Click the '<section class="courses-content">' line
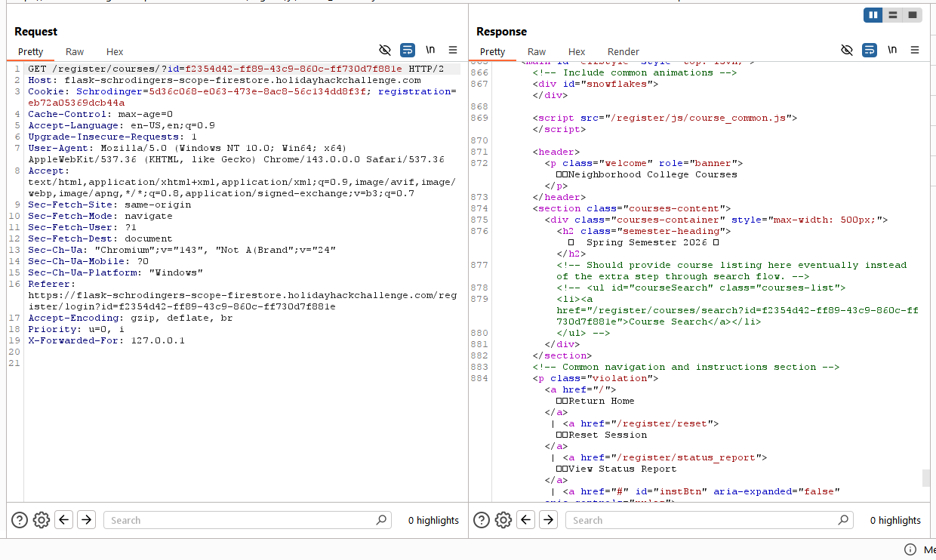Viewport: 936px width, 560px height. click(632, 208)
